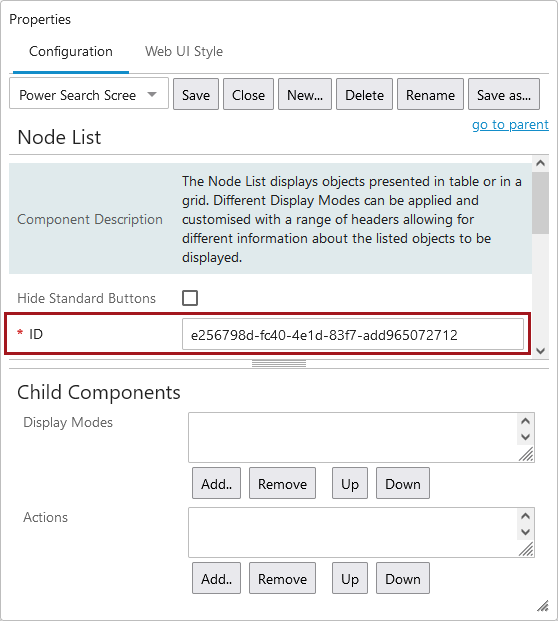The image size is (558, 621).
Task: Click the scroll down arrow beside ID field
Action: click(x=541, y=351)
